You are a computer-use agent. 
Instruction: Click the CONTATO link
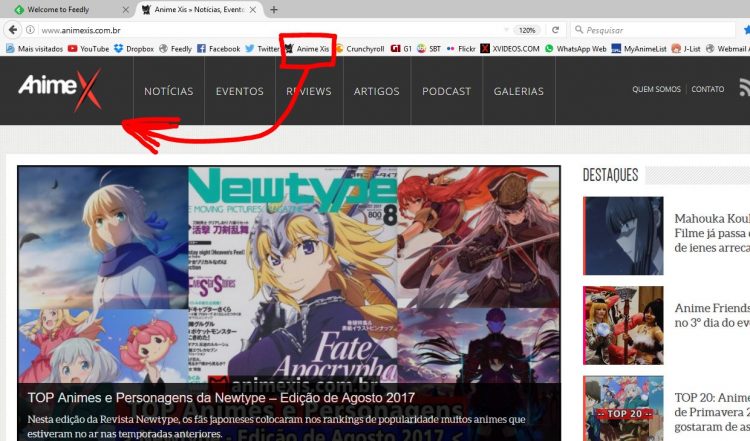click(708, 90)
